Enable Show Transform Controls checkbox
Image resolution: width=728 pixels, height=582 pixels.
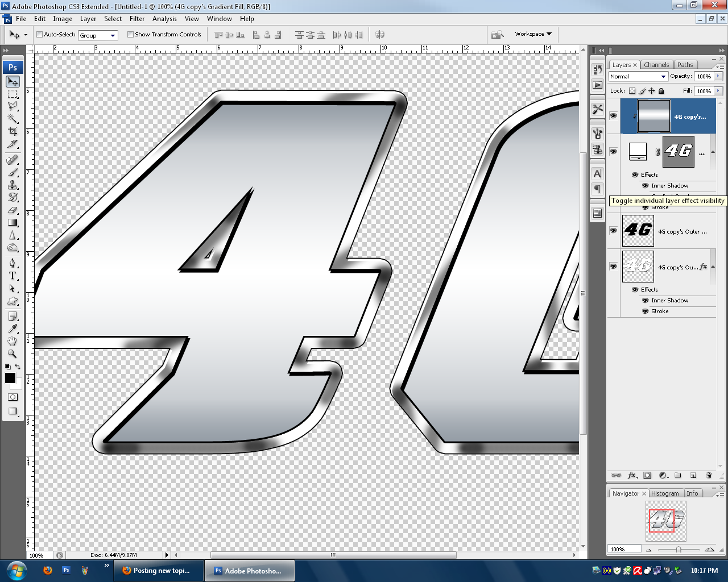point(130,35)
